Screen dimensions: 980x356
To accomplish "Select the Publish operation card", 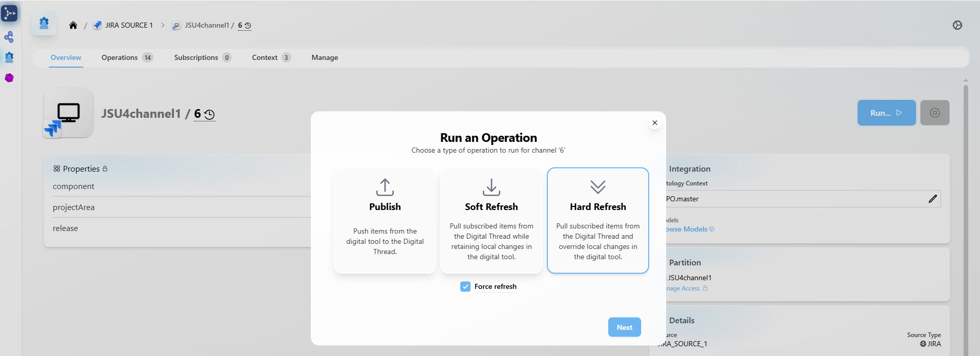I will [x=385, y=221].
